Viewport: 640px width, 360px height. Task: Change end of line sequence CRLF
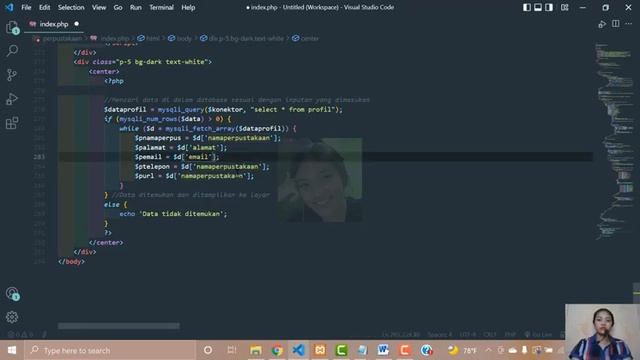click(490, 335)
